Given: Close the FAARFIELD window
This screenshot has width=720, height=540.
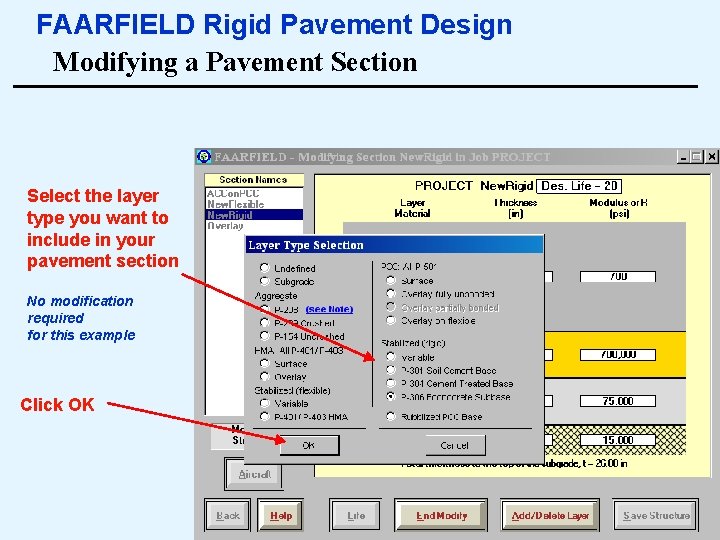Looking at the screenshot, I should [712, 157].
